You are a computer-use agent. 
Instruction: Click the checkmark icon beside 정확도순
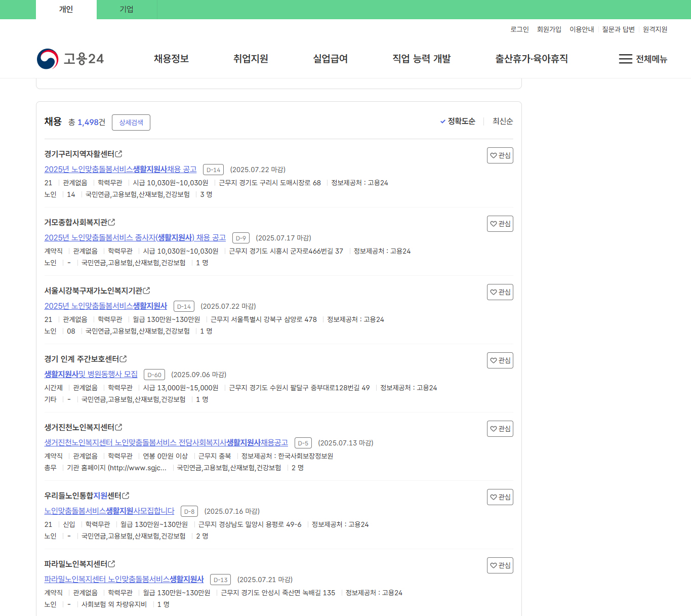442,121
